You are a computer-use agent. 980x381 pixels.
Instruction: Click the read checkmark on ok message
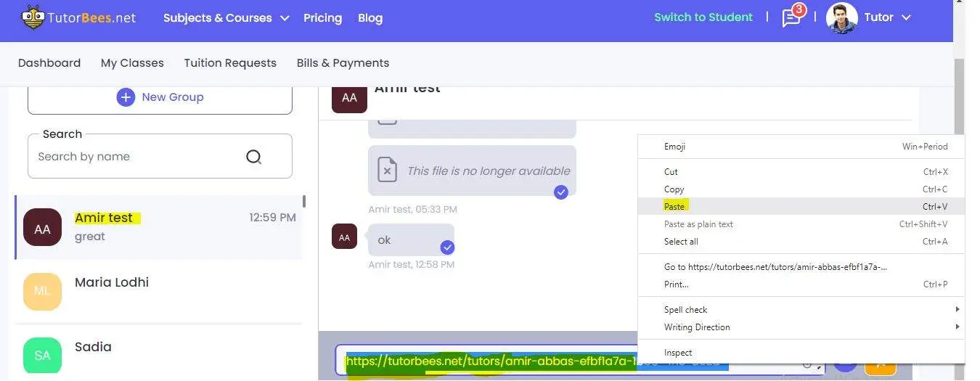point(448,247)
